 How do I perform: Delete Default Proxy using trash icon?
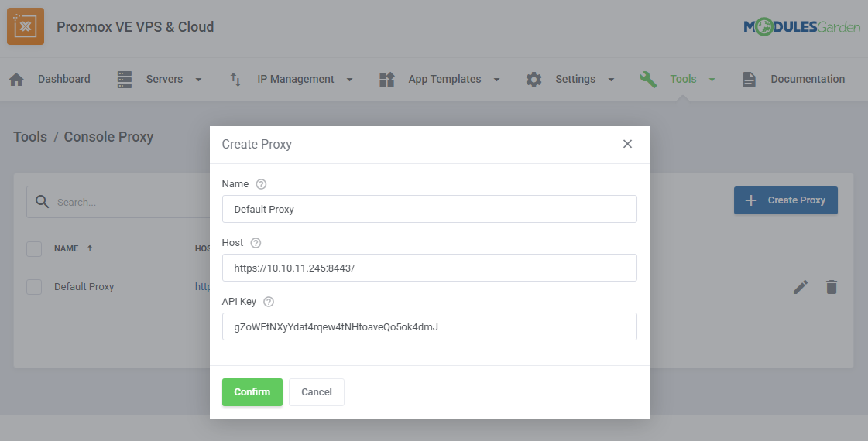832,287
